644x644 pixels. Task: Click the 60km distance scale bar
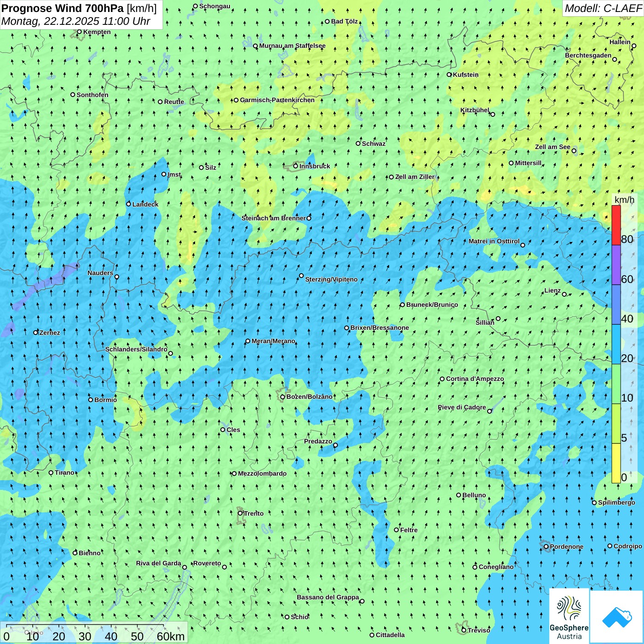pyautogui.click(x=85, y=625)
